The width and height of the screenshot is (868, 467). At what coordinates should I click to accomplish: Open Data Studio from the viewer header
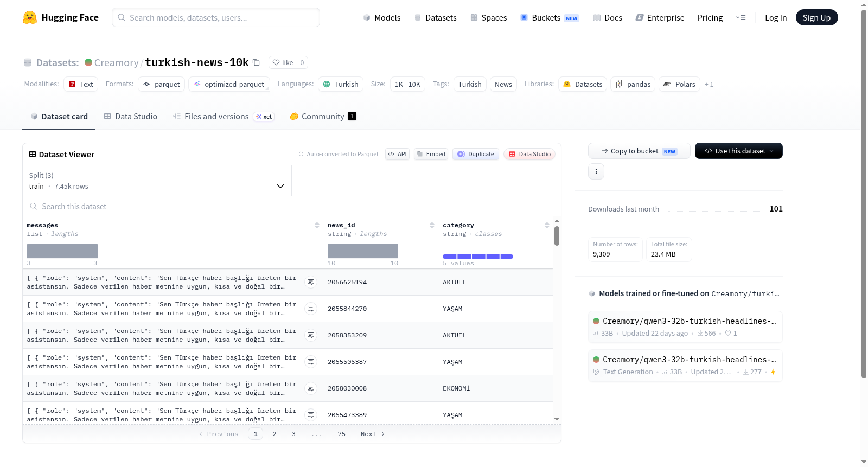(529, 154)
